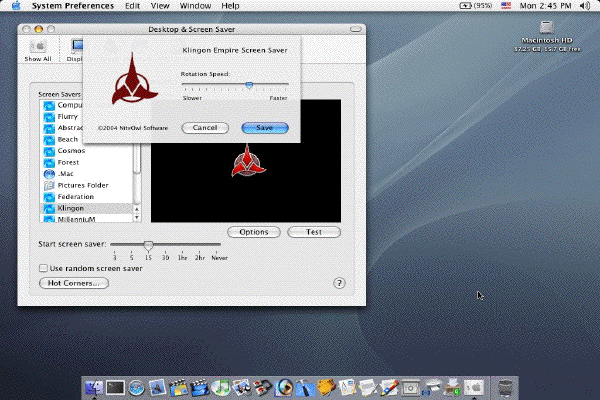Select MillenniuM screen saver
This screenshot has width=600, height=400.
tap(86, 219)
